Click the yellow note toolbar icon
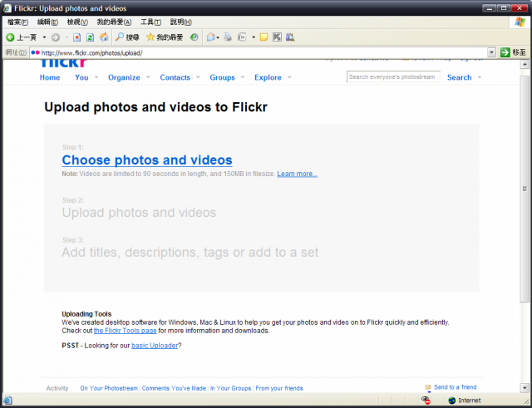 pyautogui.click(x=264, y=37)
